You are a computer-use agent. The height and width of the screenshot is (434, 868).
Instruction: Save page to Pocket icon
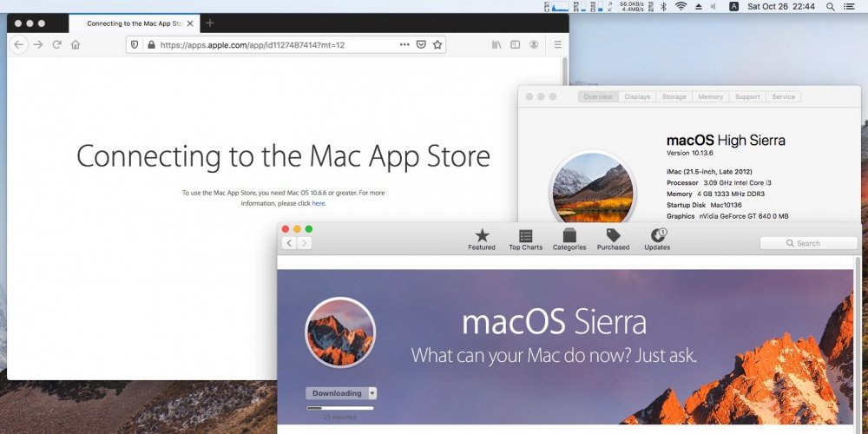(421, 45)
